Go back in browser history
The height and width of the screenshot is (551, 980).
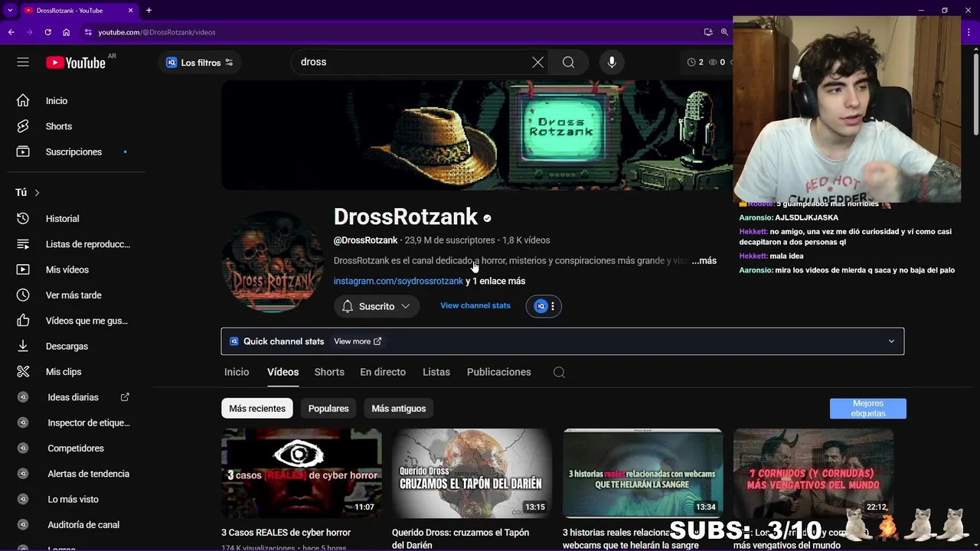coord(11,32)
